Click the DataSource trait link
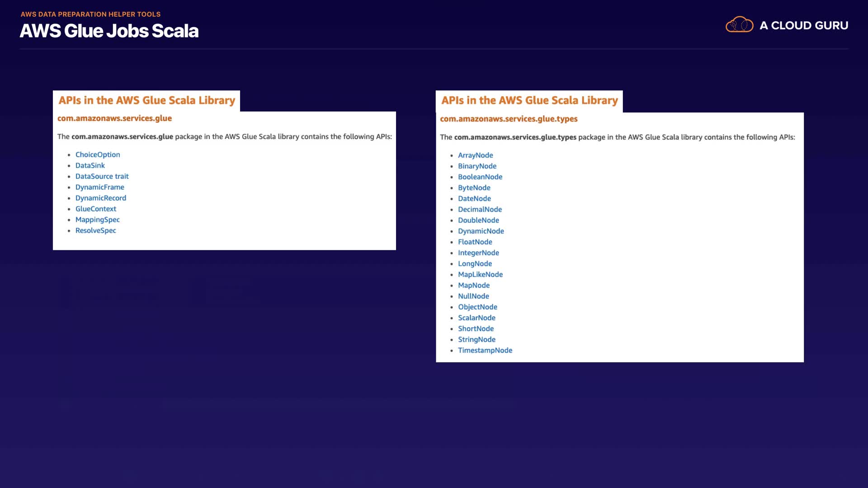 pos(102,176)
